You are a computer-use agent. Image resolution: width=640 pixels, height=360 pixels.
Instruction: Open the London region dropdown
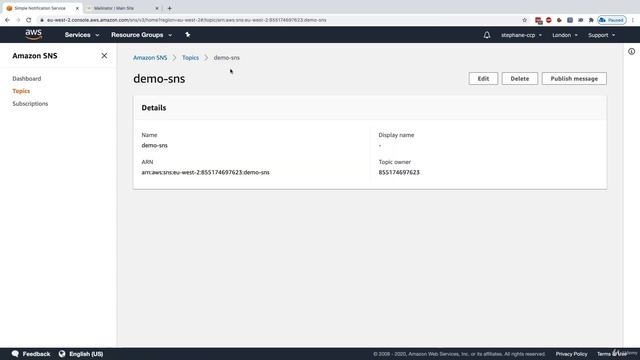pyautogui.click(x=565, y=35)
